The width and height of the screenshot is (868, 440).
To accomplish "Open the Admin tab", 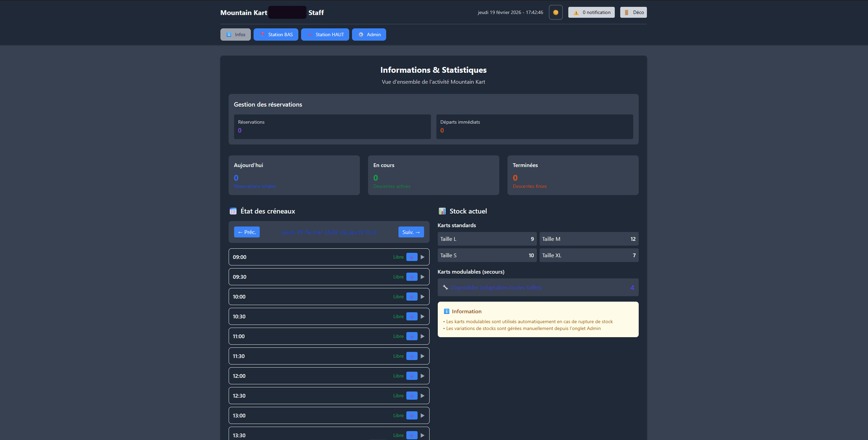I will [369, 35].
